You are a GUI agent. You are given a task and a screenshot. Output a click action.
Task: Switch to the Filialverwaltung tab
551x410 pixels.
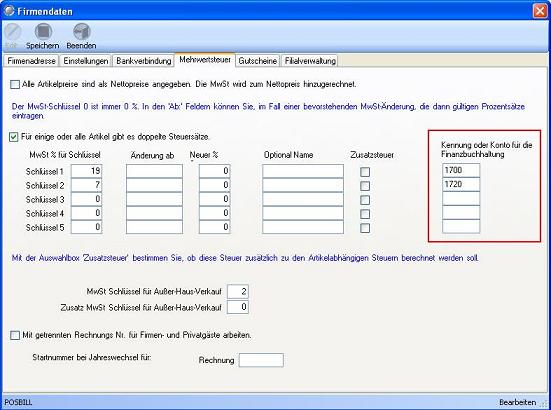[x=310, y=61]
